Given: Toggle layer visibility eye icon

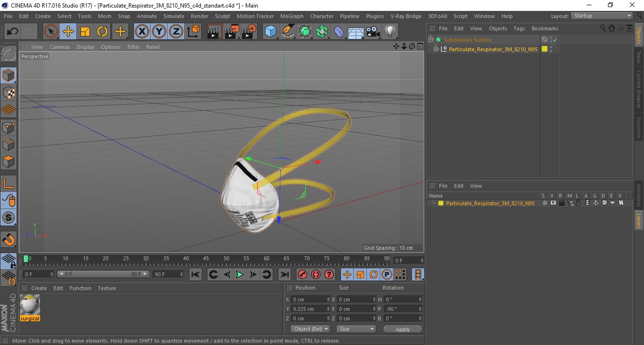Looking at the screenshot, I should [x=553, y=203].
